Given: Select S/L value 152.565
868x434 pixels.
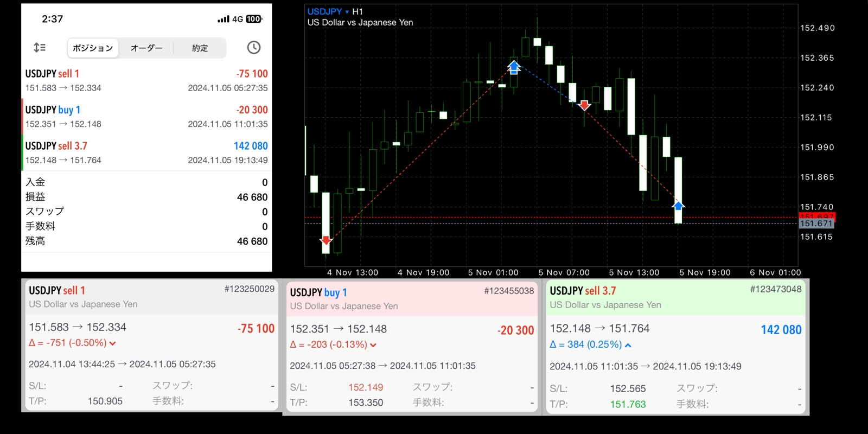Looking at the screenshot, I should coord(628,388).
